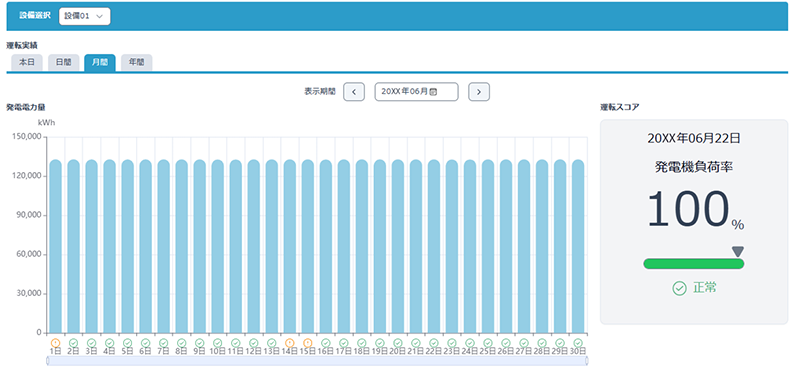The width and height of the screenshot is (800, 376).
Task: Click green check status icon for 21日
Action: (x=416, y=343)
